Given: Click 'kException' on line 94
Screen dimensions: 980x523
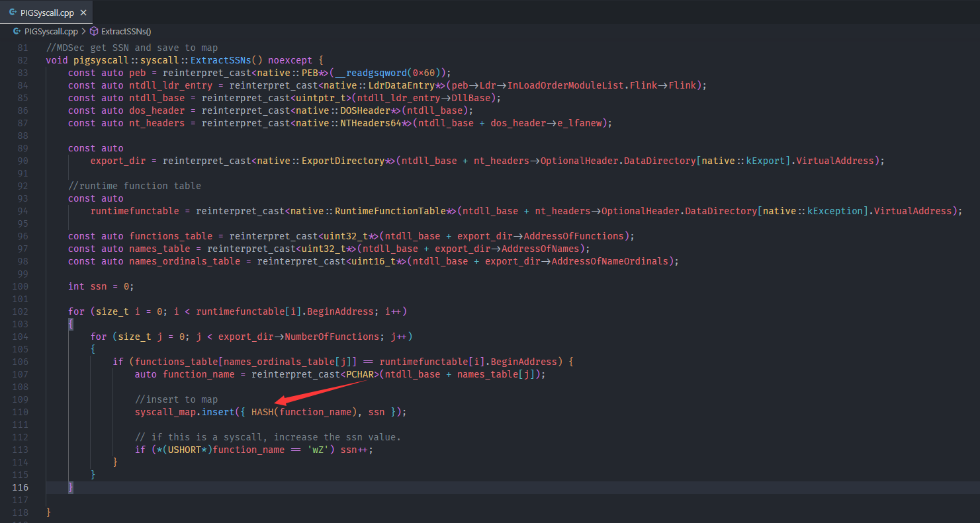Looking at the screenshot, I should point(835,211).
